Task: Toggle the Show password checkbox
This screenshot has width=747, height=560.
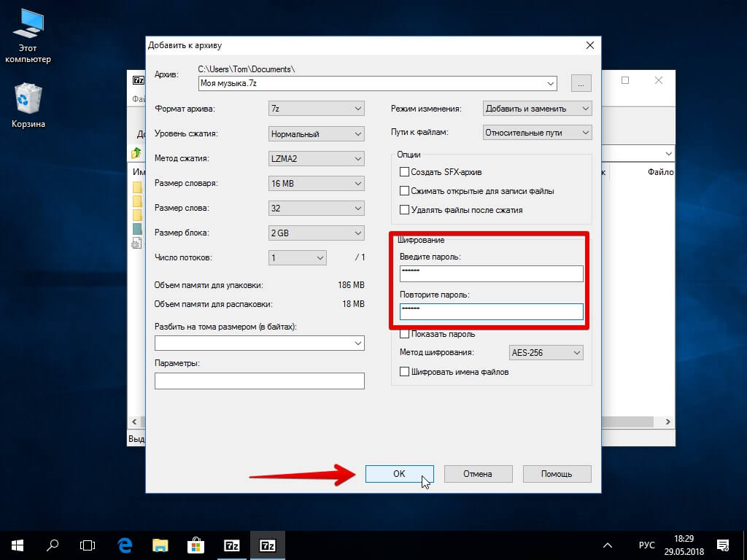Action: [404, 334]
